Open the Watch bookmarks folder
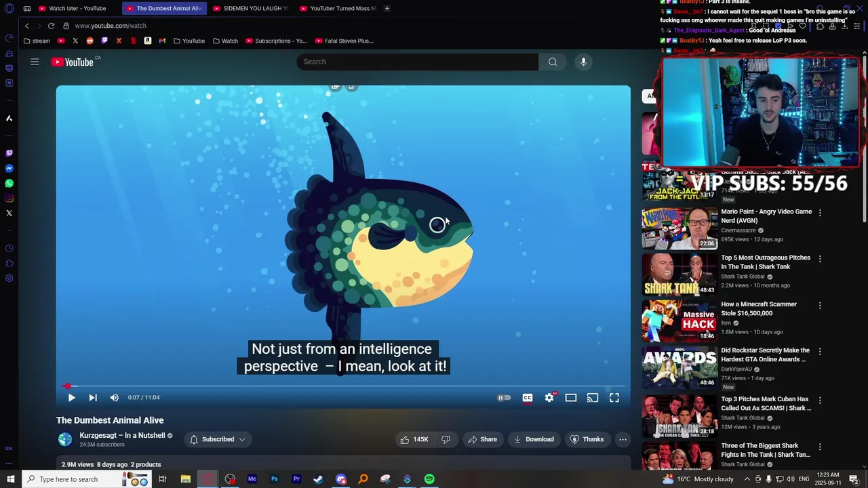 (225, 41)
